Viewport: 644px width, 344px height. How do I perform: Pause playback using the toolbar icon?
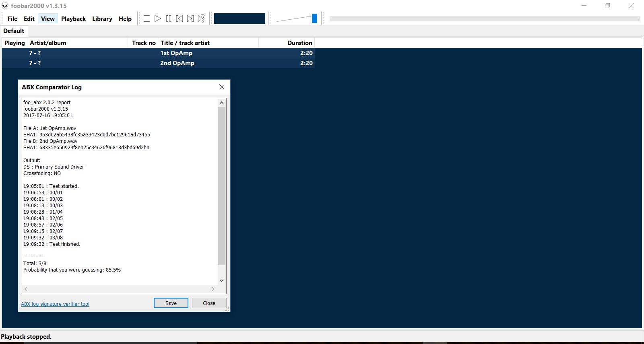pyautogui.click(x=169, y=19)
